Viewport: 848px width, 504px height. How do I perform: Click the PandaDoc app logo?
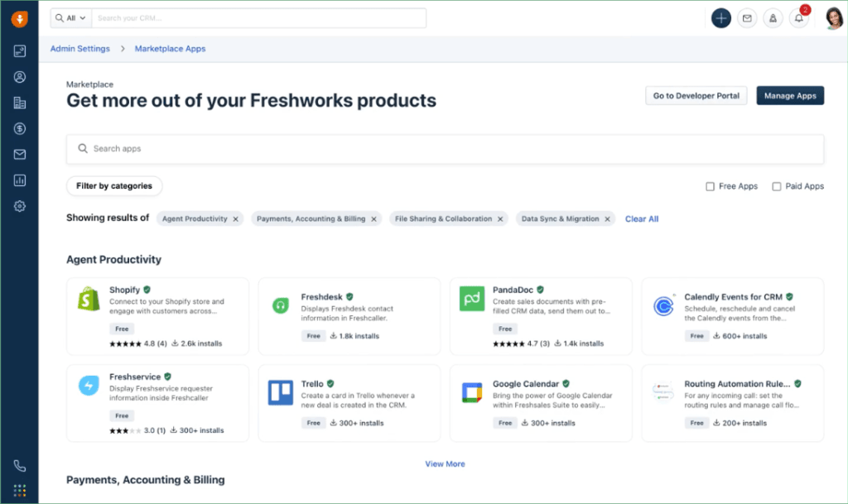coord(471,299)
